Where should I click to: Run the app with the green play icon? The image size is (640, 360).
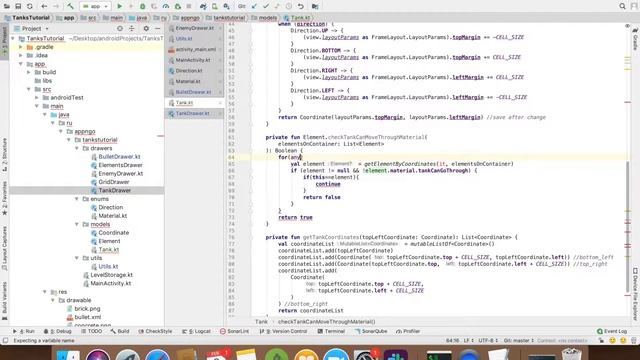120,7
